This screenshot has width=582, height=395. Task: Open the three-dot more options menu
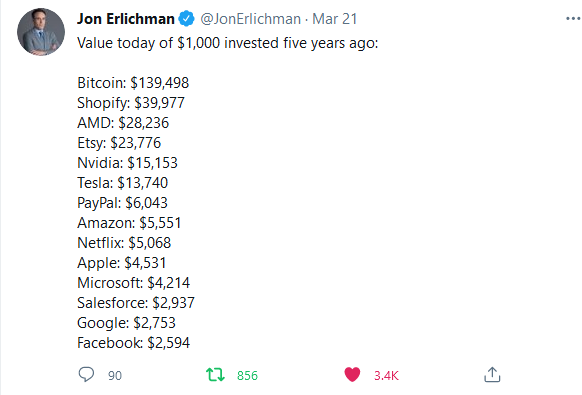coord(573,19)
